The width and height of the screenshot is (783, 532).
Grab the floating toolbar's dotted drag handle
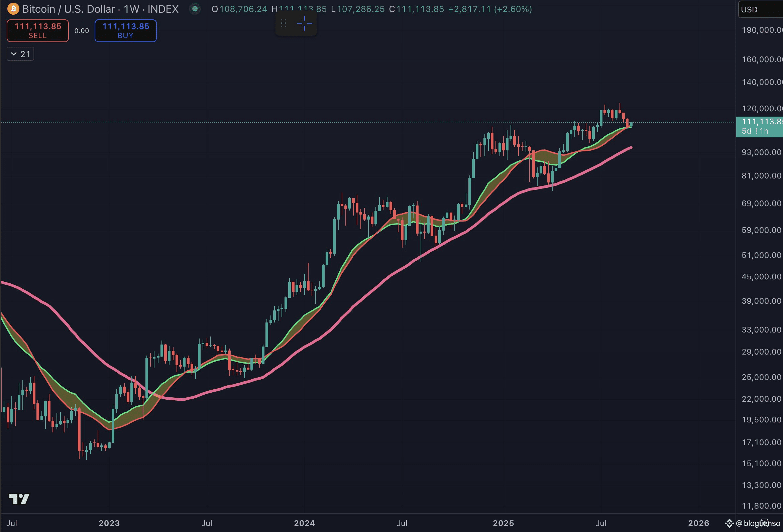click(x=284, y=23)
